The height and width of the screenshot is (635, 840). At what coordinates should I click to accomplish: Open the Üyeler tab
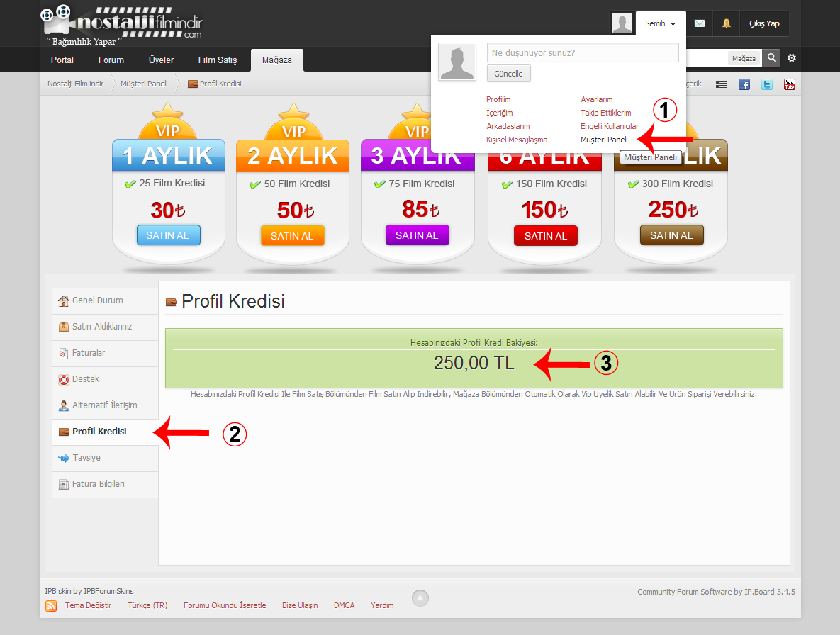(x=161, y=60)
